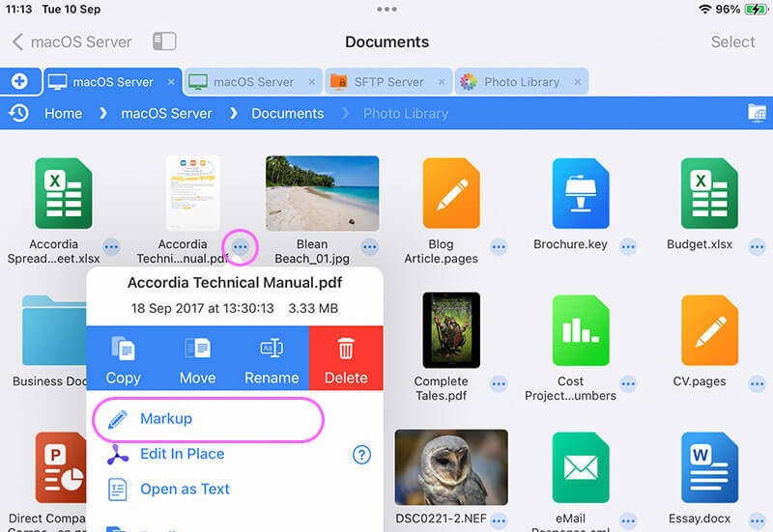This screenshot has height=532, width=773.
Task: Open the Budget.xlsx file icon
Action: [x=709, y=193]
